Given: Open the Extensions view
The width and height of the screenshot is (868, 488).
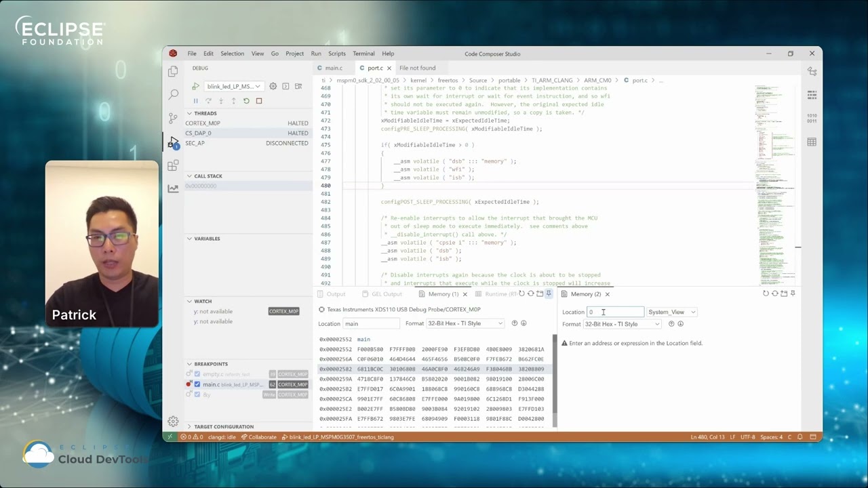Looking at the screenshot, I should tap(173, 165).
